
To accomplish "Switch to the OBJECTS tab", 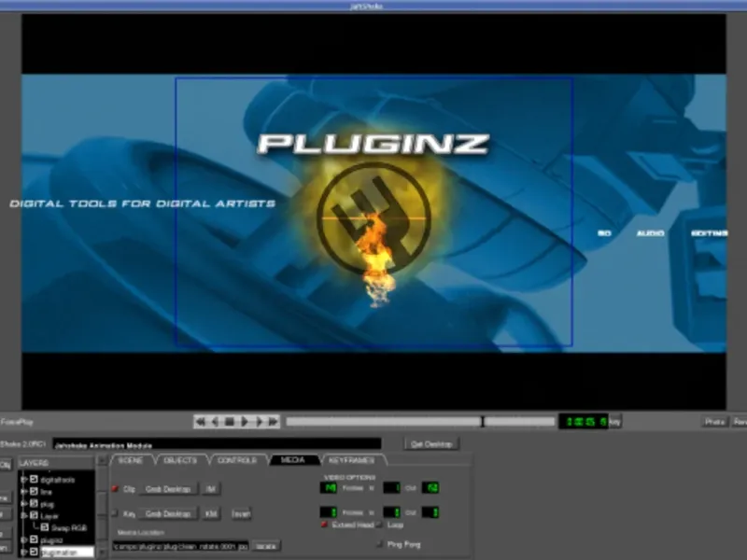I will click(180, 460).
